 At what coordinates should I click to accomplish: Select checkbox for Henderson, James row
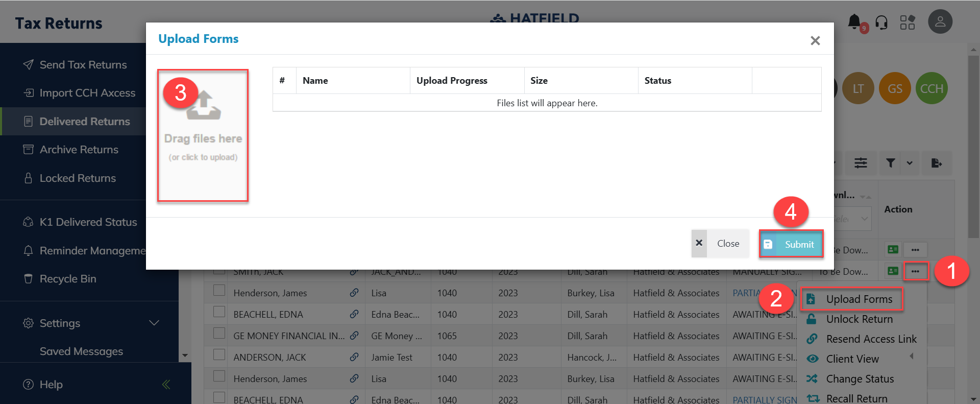coord(219,291)
